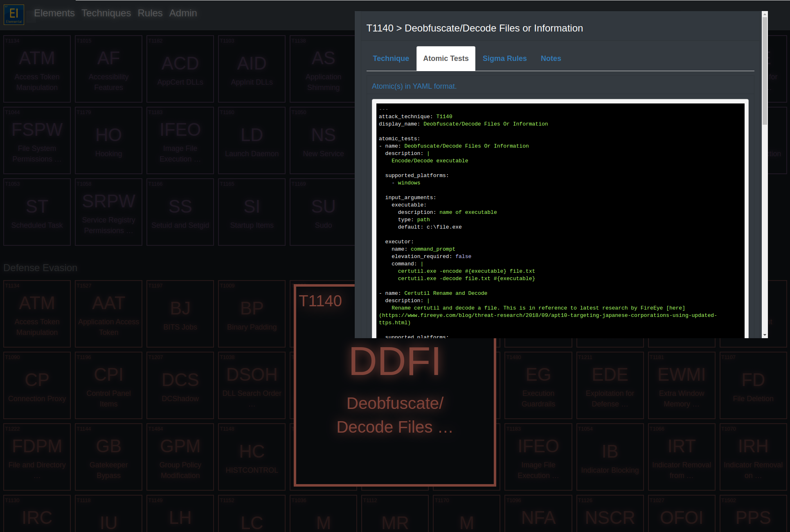Select the ATM Access Token Manipulation tile in top row
The width and height of the screenshot is (790, 532).
pyautogui.click(x=37, y=69)
